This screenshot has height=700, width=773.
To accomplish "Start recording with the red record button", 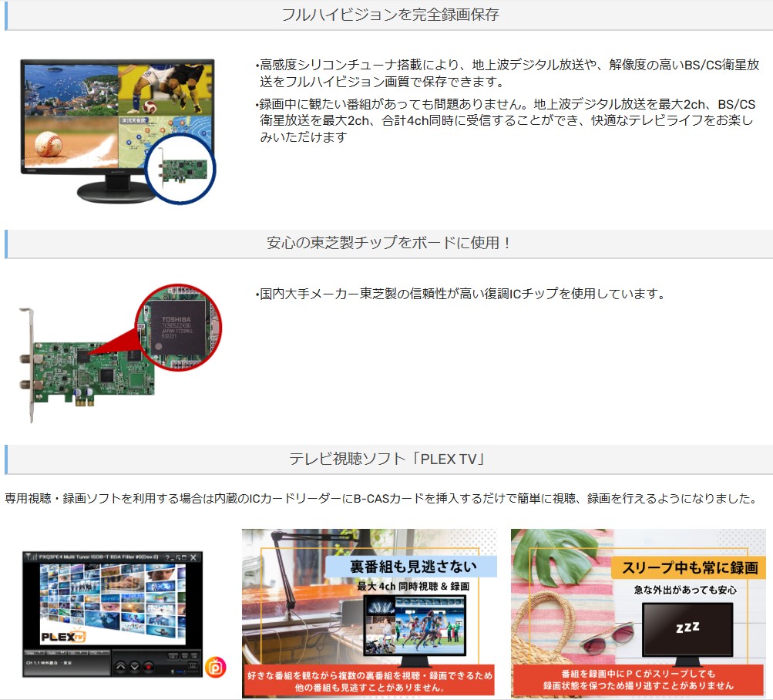I will pos(148,666).
